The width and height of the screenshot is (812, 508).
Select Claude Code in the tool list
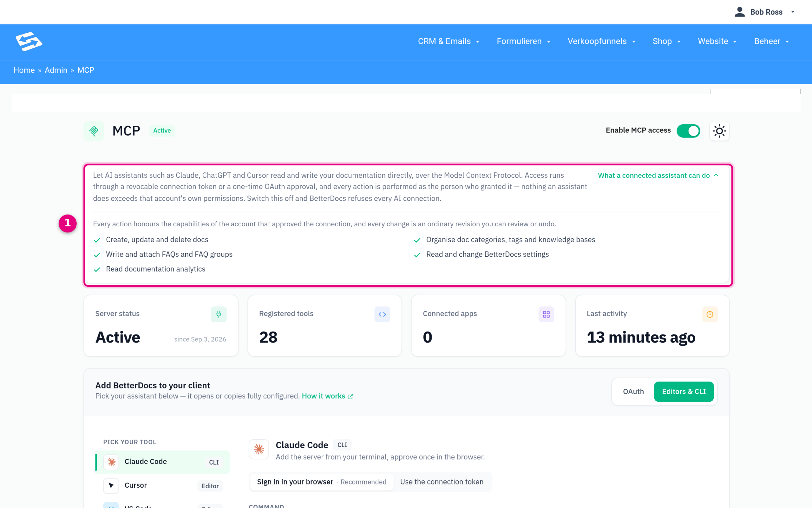click(162, 462)
